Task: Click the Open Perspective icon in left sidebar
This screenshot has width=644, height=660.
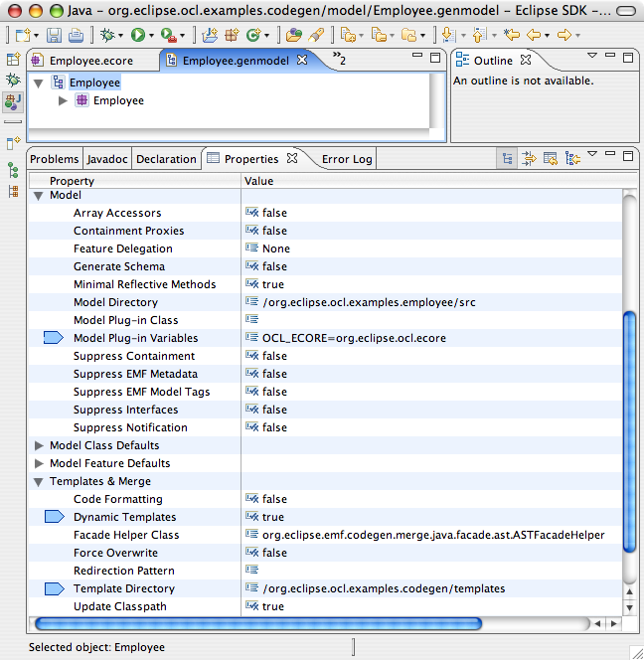Action: point(13,59)
